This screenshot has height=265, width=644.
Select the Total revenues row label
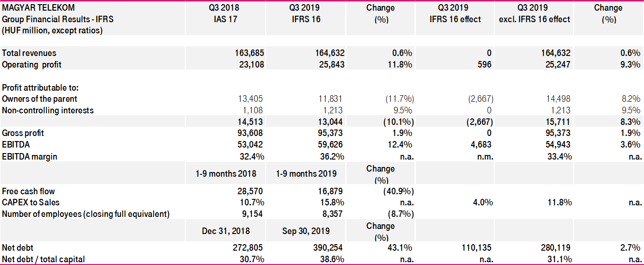click(29, 53)
